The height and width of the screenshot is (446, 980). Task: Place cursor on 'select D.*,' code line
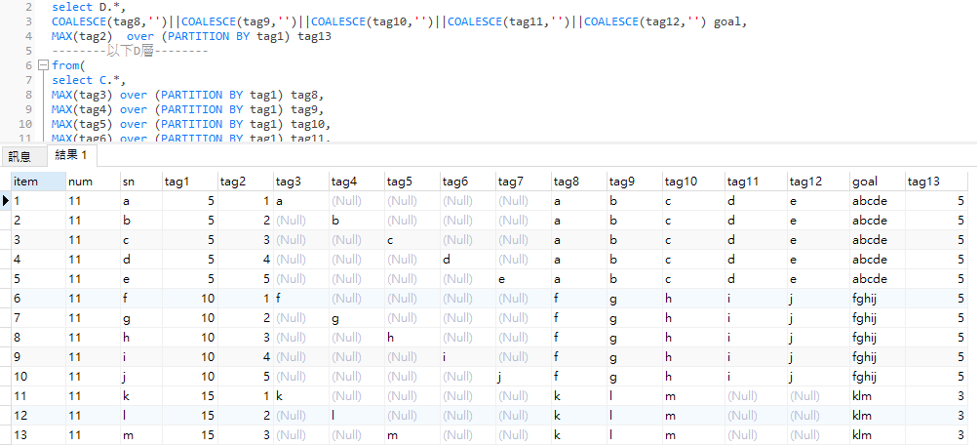coord(89,8)
